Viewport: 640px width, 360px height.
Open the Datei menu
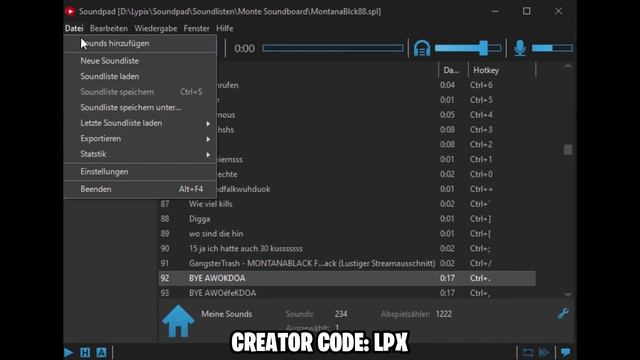(x=74, y=28)
